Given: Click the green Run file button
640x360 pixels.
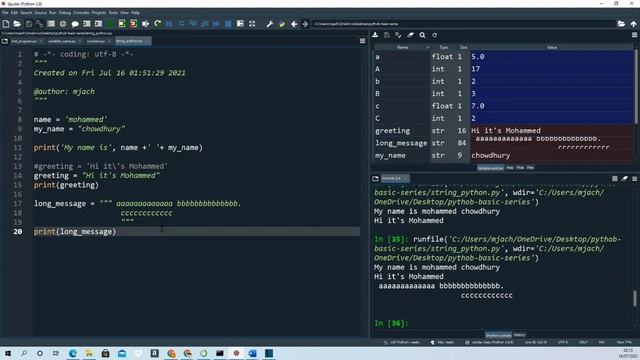Looking at the screenshot, I should pos(110,24).
